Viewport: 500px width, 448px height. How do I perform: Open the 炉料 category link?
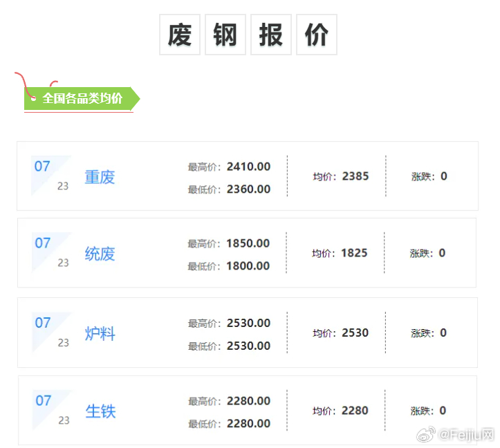[x=100, y=333]
